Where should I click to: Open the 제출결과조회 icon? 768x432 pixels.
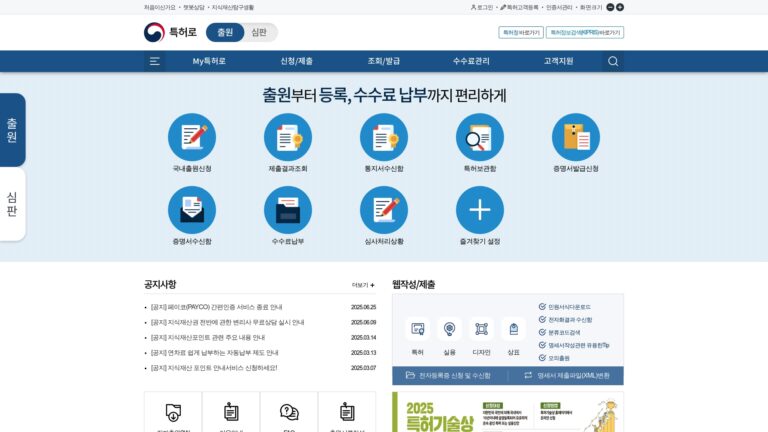[x=288, y=137]
